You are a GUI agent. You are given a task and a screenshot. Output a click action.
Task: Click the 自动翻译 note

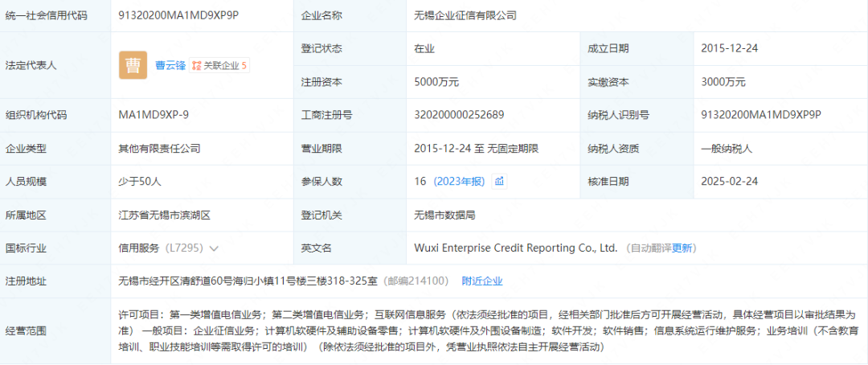tap(651, 248)
